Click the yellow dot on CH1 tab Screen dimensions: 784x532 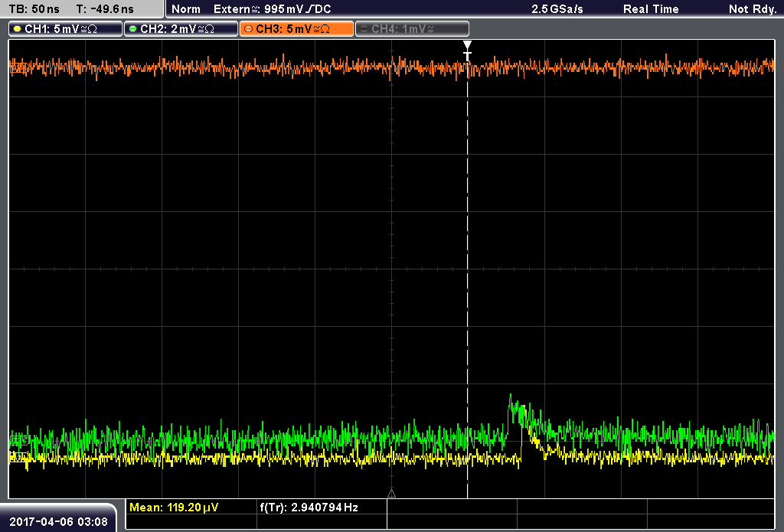tap(18, 29)
